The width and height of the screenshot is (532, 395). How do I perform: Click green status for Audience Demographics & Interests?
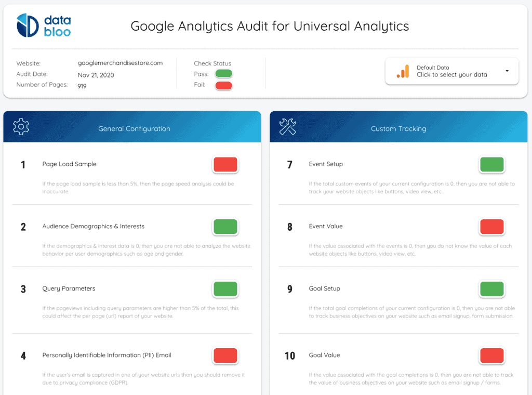pyautogui.click(x=225, y=227)
